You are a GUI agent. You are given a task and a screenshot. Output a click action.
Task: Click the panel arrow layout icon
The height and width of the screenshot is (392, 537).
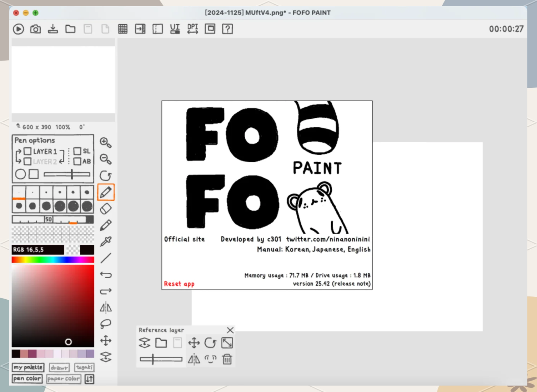140,29
